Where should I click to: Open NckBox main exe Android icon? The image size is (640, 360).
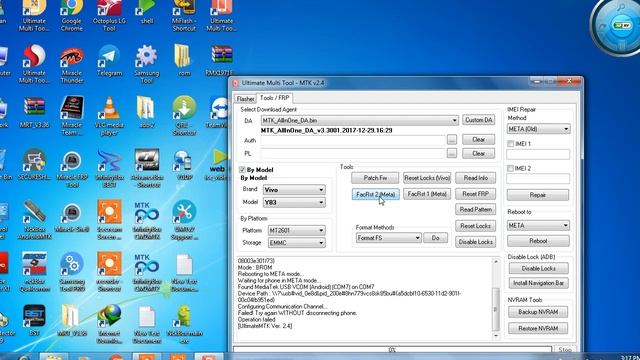pyautogui.click(x=184, y=324)
